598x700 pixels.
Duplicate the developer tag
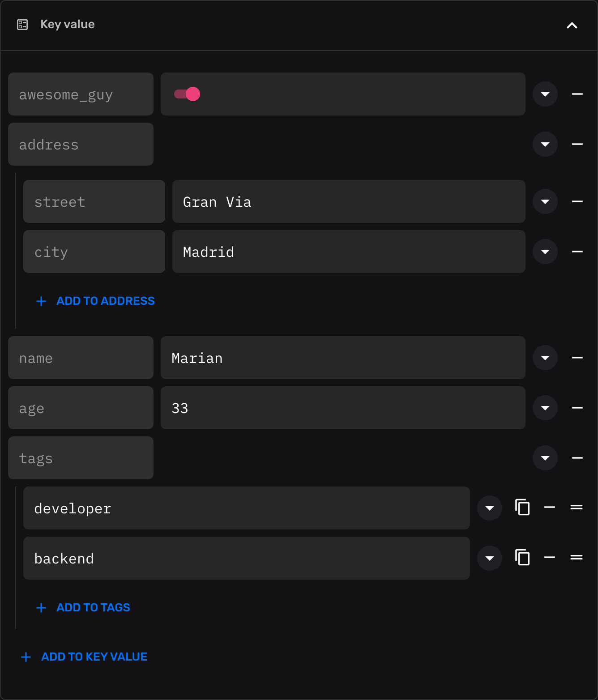coord(522,508)
